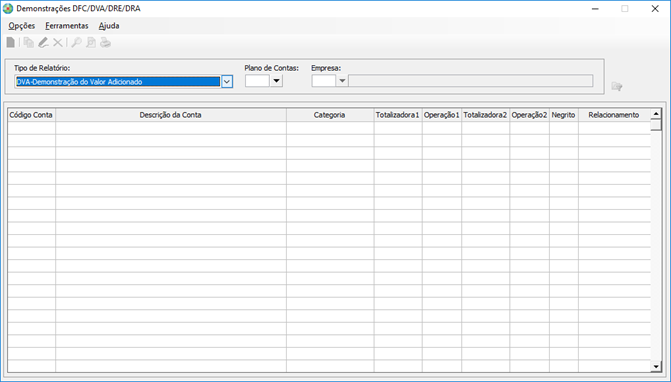Expand the Tipo de Relatório dropdown
671x382 pixels.
pyautogui.click(x=227, y=81)
